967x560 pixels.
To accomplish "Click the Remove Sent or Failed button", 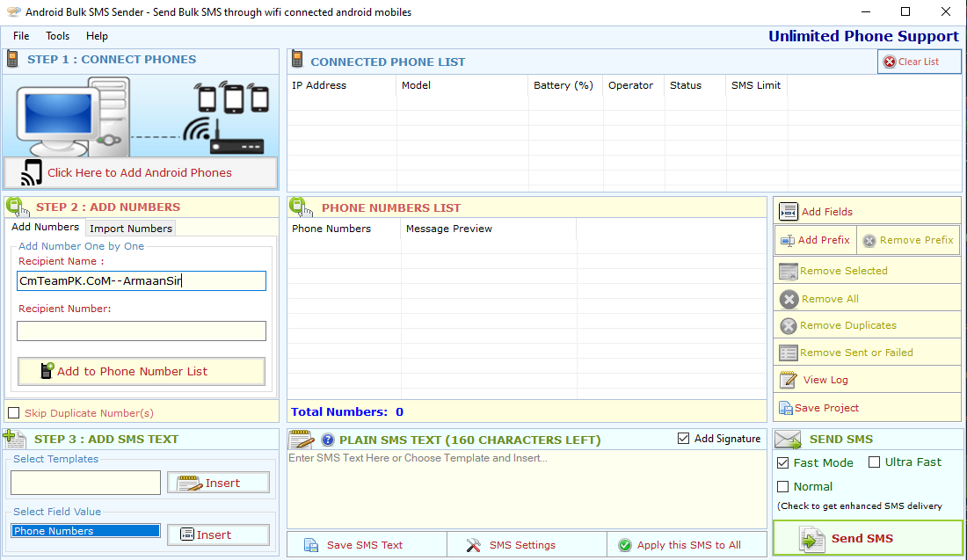I will tap(867, 353).
